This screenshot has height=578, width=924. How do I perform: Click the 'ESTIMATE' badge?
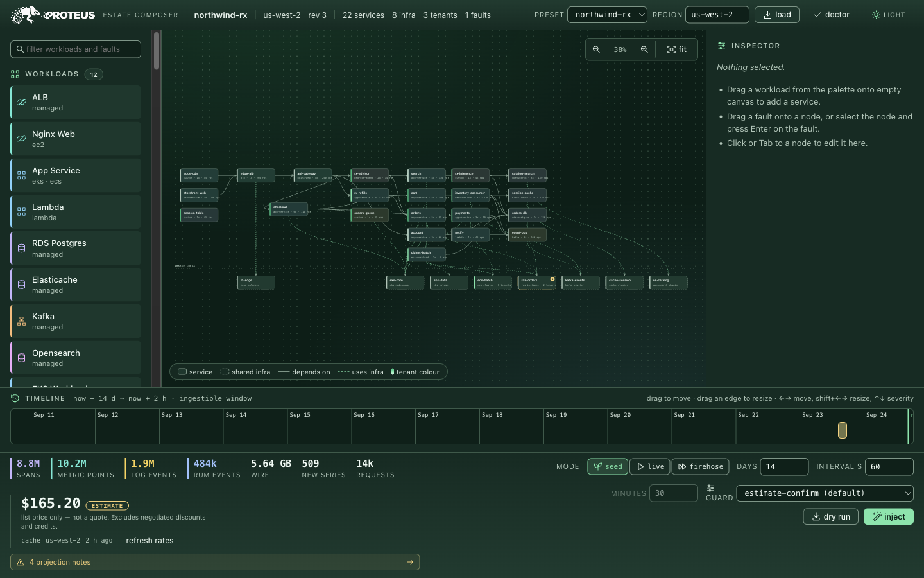[x=107, y=505]
